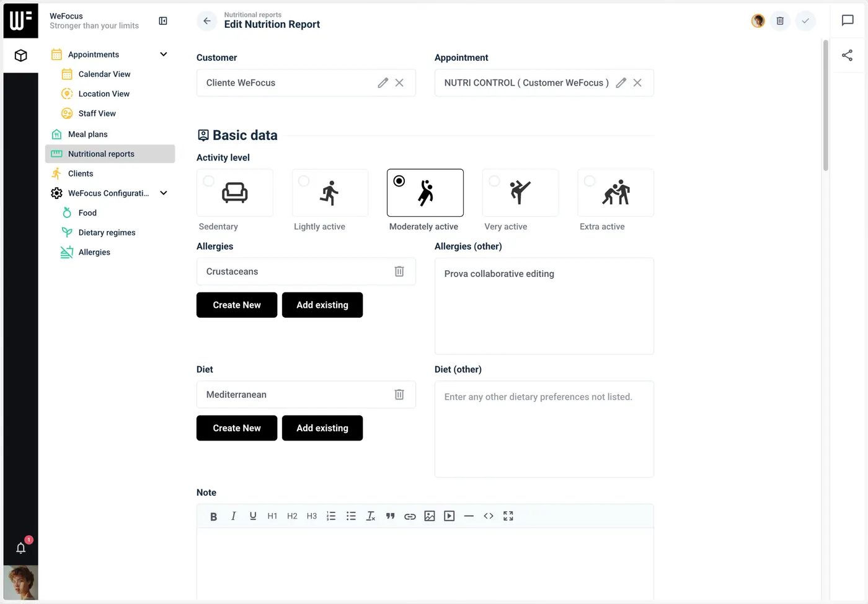Remove Mediterranean diet with trash icon
Screen dimensions: 868x604
[x=399, y=395]
